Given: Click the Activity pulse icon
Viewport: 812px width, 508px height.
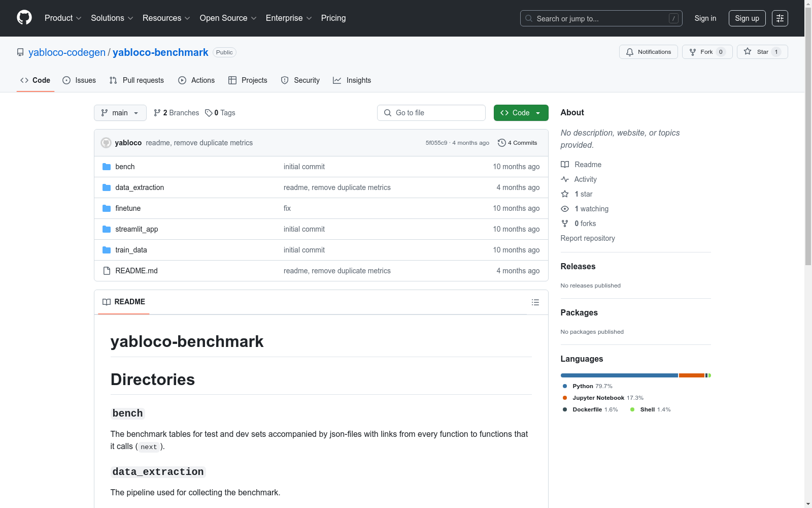Looking at the screenshot, I should click(x=565, y=179).
